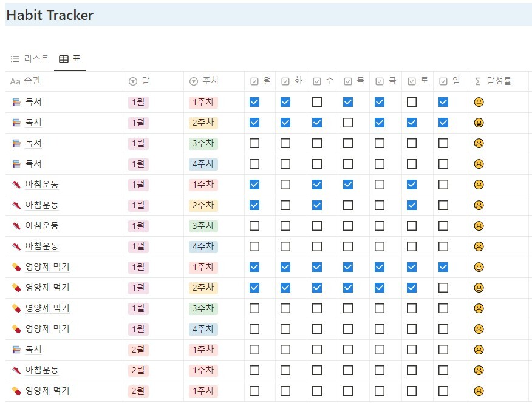
Task: Change 2월 tag in 독서 row
Action: click(138, 350)
